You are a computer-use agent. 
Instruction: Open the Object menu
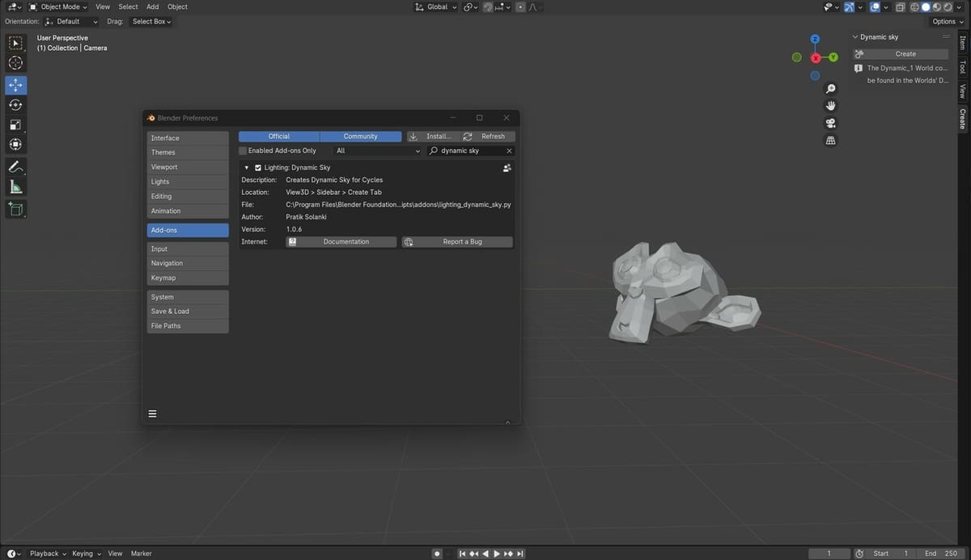[x=177, y=7]
